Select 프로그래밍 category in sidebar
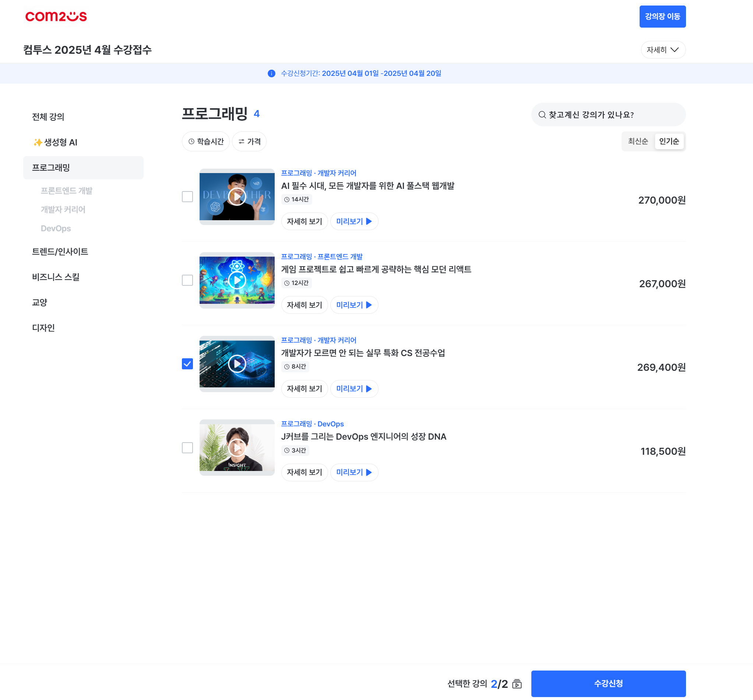This screenshot has height=700, width=753. click(83, 168)
